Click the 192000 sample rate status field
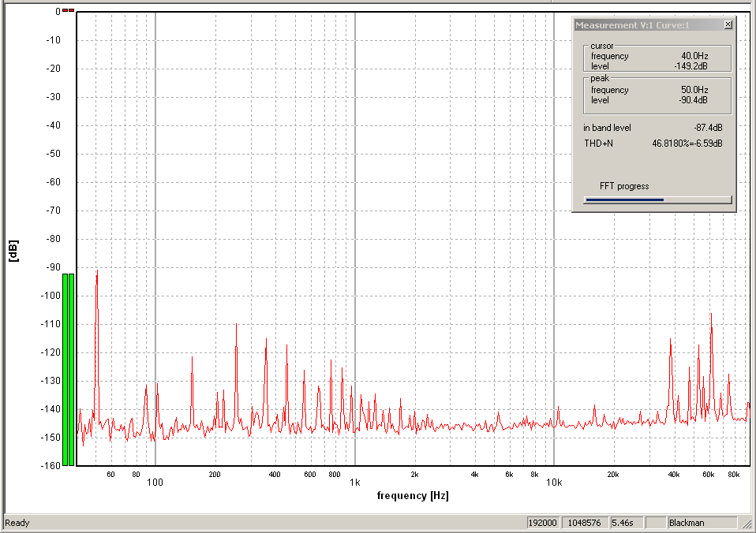This screenshot has width=756, height=533. click(543, 523)
